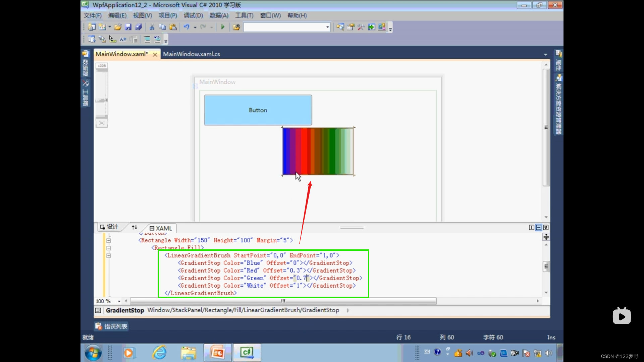Open the 窗口(W) menu
The height and width of the screenshot is (362, 644).
pyautogui.click(x=270, y=15)
